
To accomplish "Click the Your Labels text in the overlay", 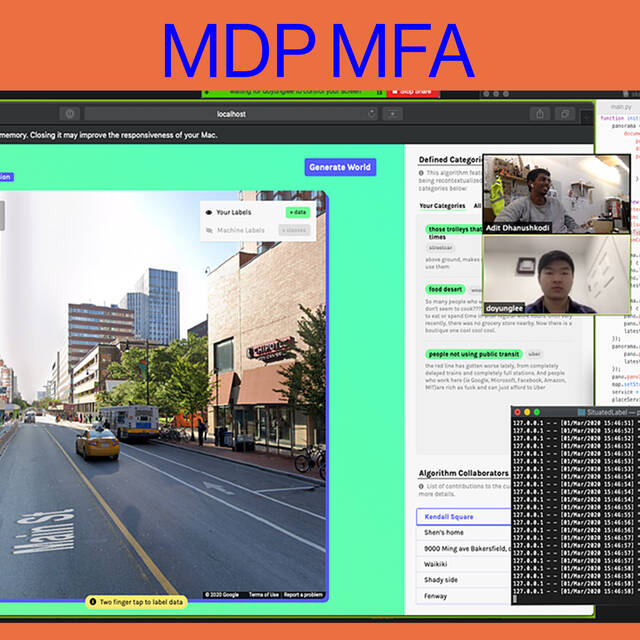I will tap(233, 212).
